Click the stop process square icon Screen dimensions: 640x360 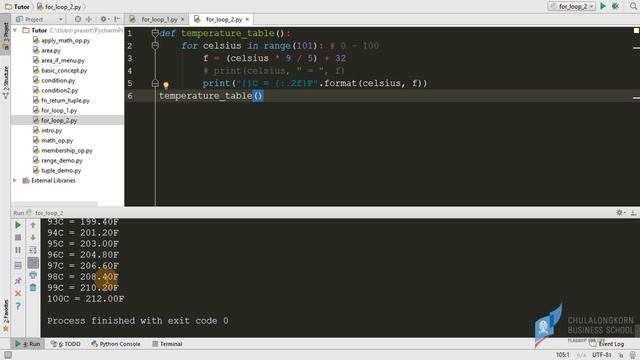pos(18,237)
